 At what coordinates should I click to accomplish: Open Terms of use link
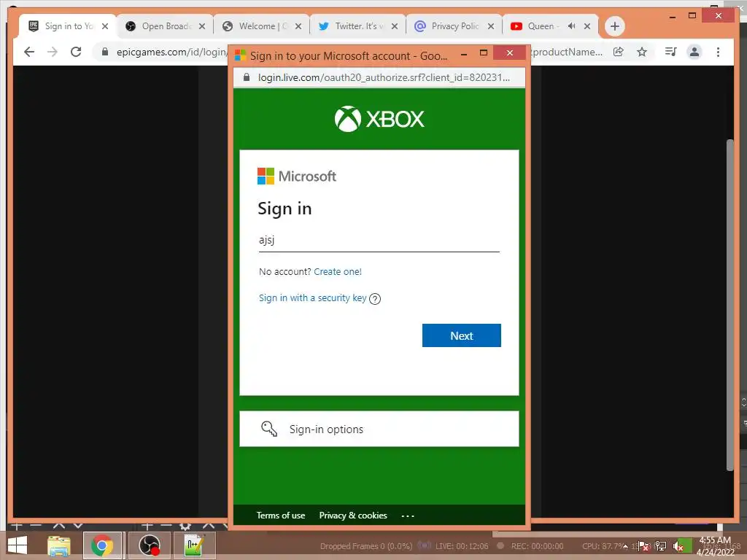tap(281, 516)
